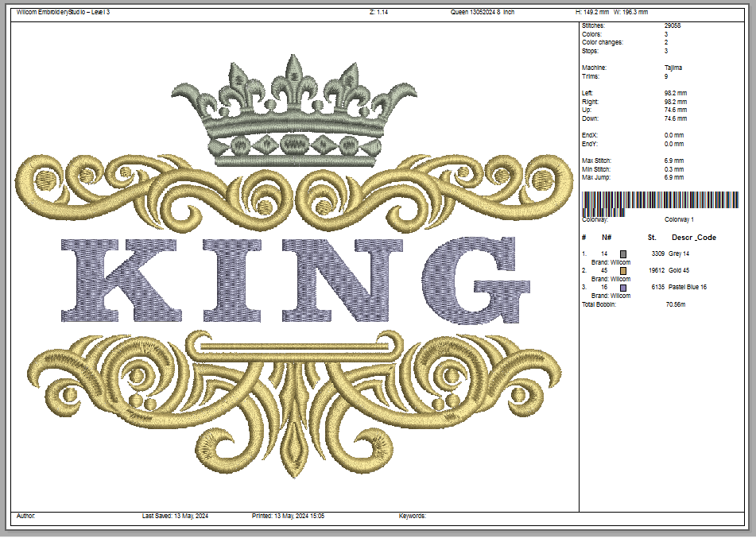Click the Grey 14 thread color swatch
This screenshot has height=538, width=756.
(x=623, y=254)
